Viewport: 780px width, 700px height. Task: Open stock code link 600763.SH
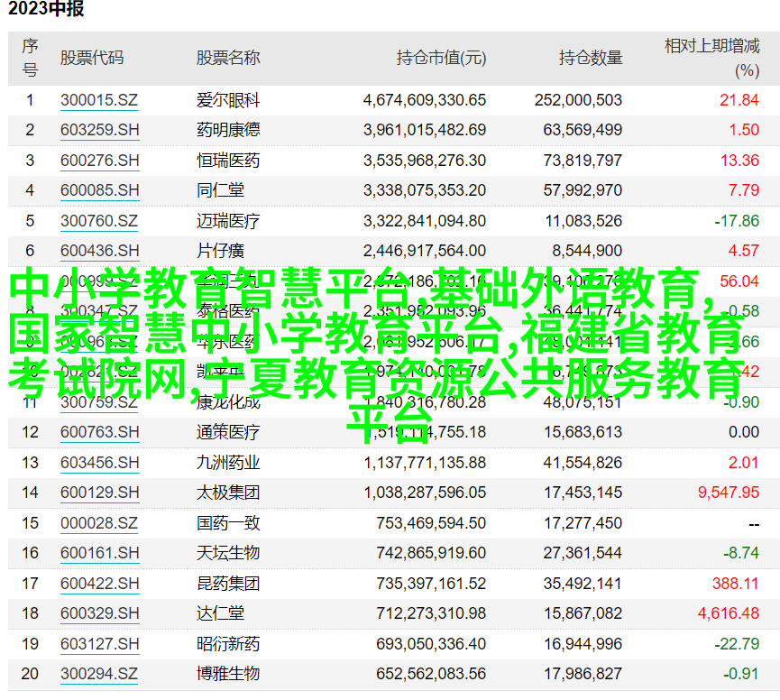click(99, 432)
